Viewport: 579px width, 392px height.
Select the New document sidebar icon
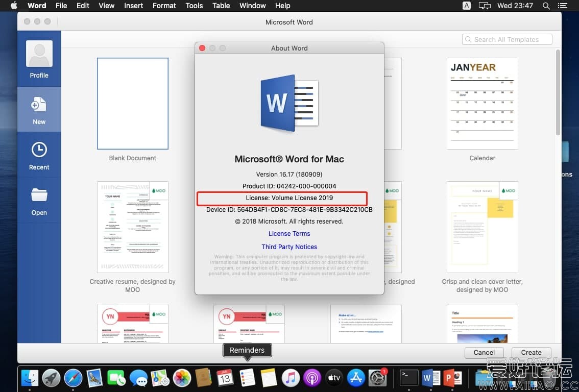[39, 110]
